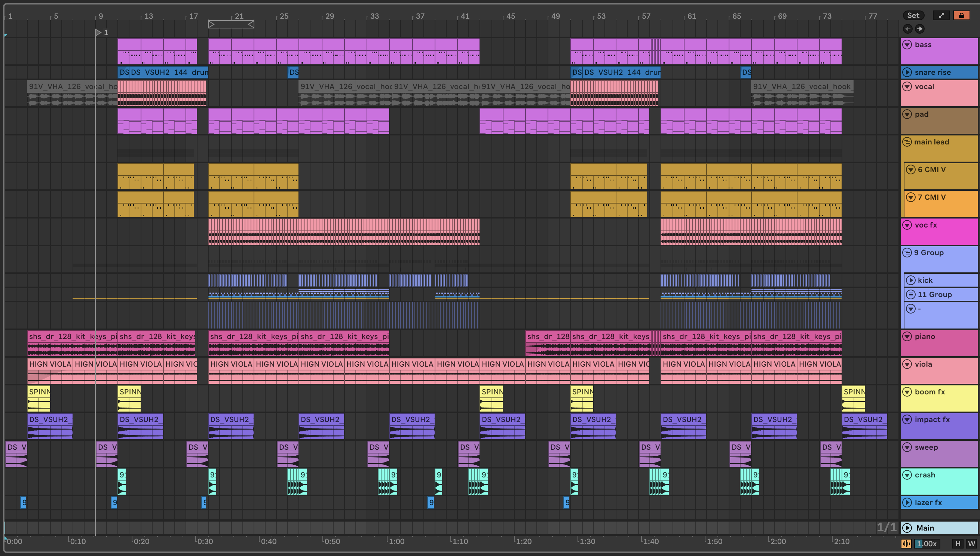
Task: Toggle the orange waveform follow icon
Action: tap(906, 543)
